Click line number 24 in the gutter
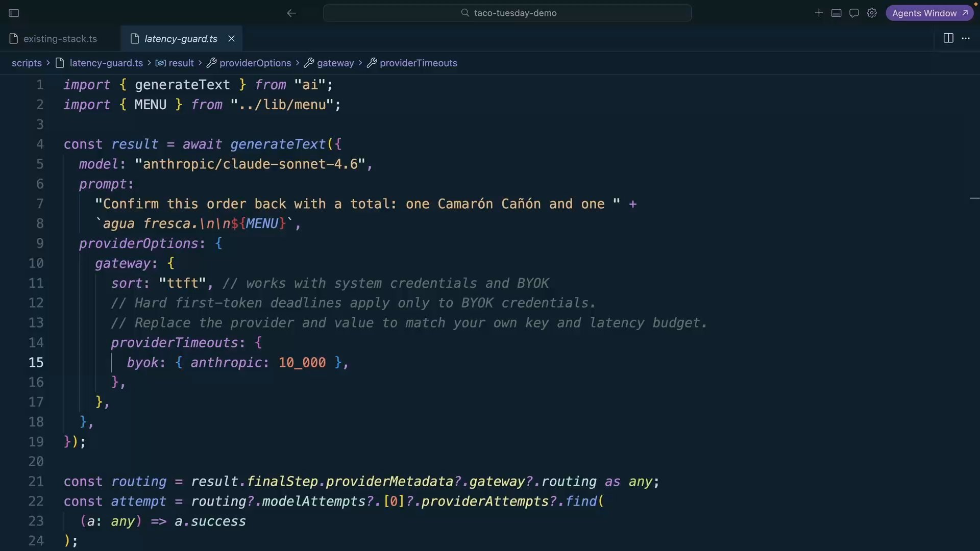This screenshot has height=551, width=980. pos(36,541)
